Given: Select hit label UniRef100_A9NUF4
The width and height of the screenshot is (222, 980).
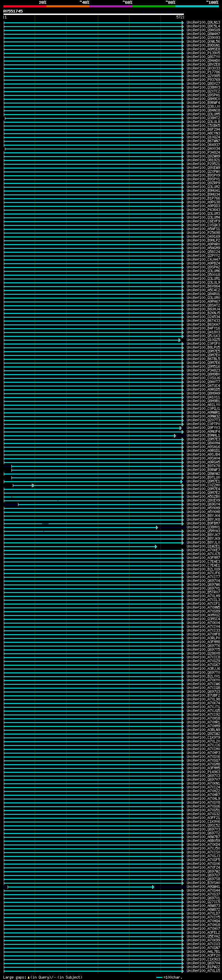Looking at the screenshot, I should click(203, 432).
